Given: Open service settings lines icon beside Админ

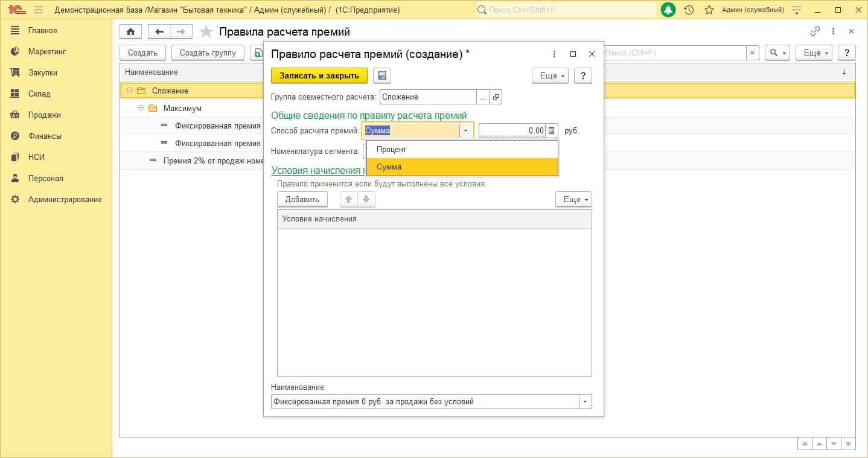Looking at the screenshot, I should pos(797,10).
